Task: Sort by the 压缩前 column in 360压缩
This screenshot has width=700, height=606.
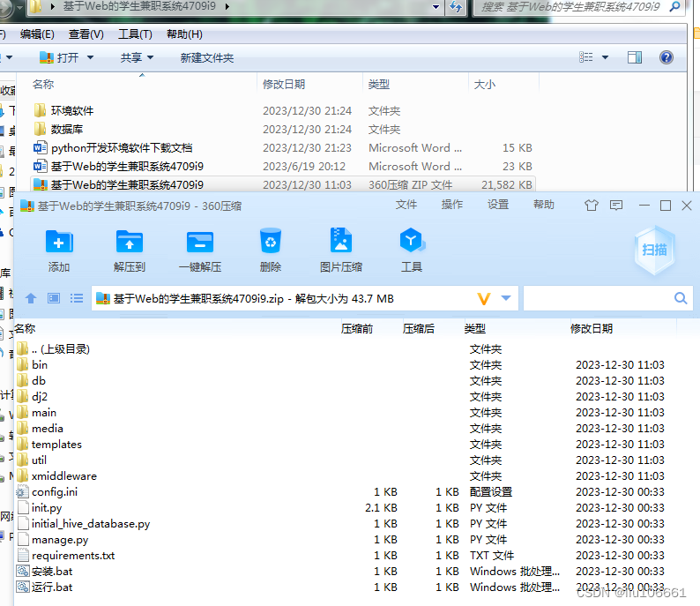Action: pos(357,329)
